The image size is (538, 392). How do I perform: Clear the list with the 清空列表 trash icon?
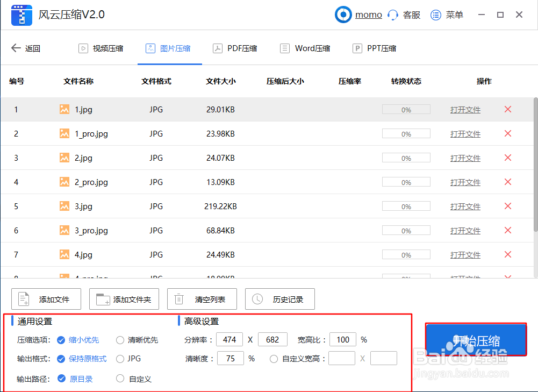coord(179,299)
